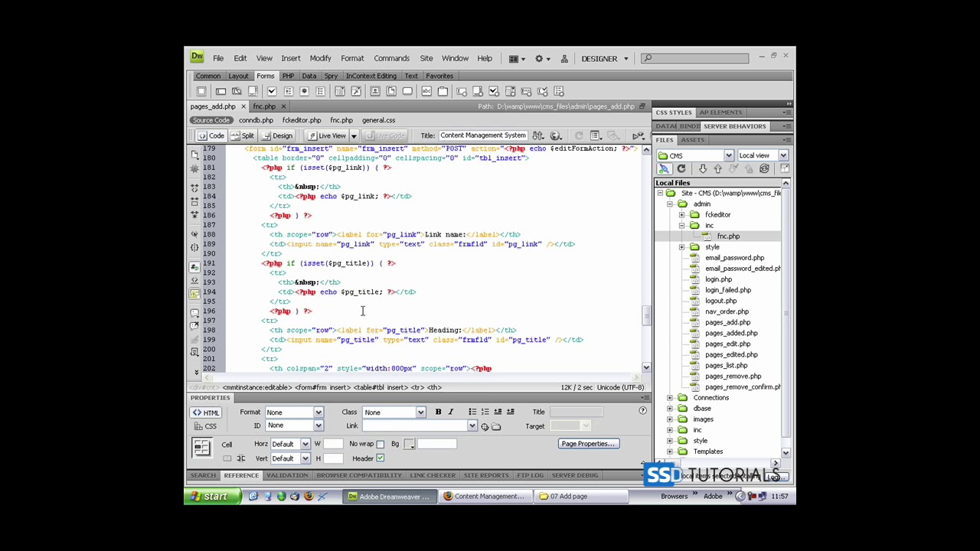Put files to remote server
Viewport: 980px width, 551px height.
pyautogui.click(x=717, y=169)
